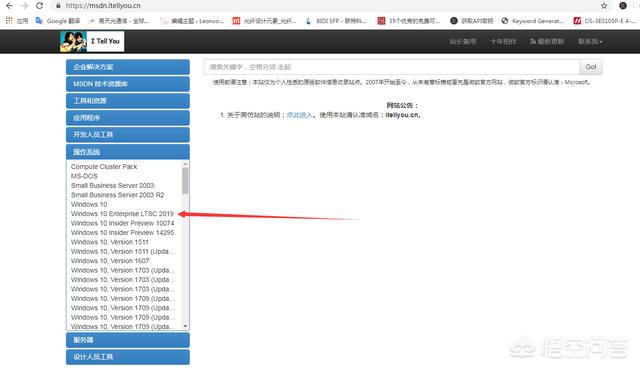Select Windows 10 Enterprise LTSC 2019
Image resolution: width=640 pixels, height=370 pixels.
122,213
